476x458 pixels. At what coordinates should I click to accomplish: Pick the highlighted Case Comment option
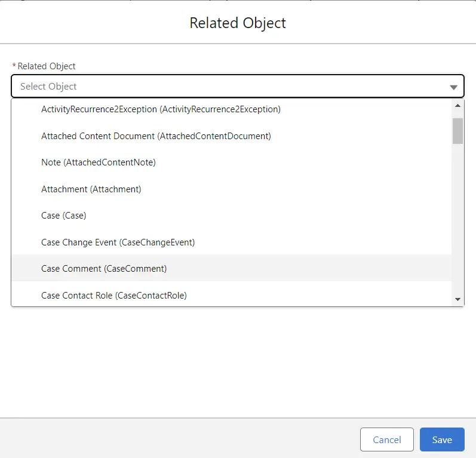pyautogui.click(x=104, y=269)
